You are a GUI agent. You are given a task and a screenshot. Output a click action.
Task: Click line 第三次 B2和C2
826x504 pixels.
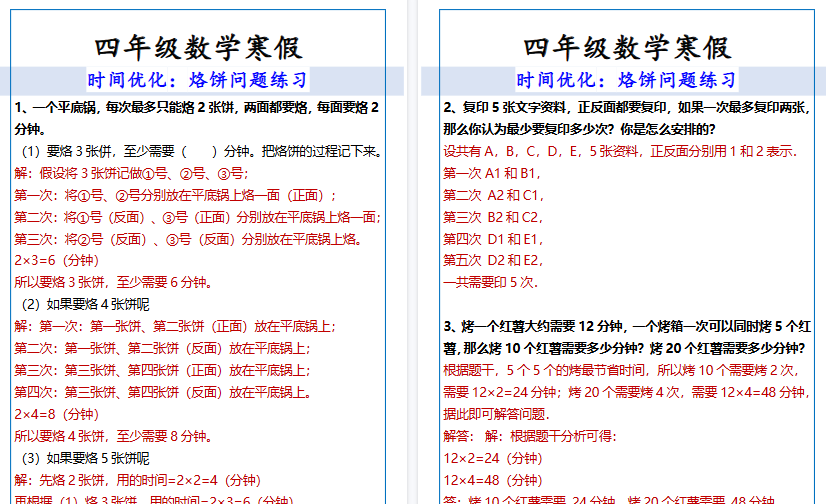pyautogui.click(x=493, y=218)
